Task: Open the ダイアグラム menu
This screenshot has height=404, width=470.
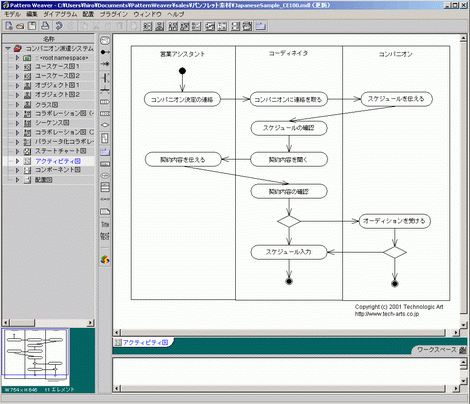Action: pos(60,14)
